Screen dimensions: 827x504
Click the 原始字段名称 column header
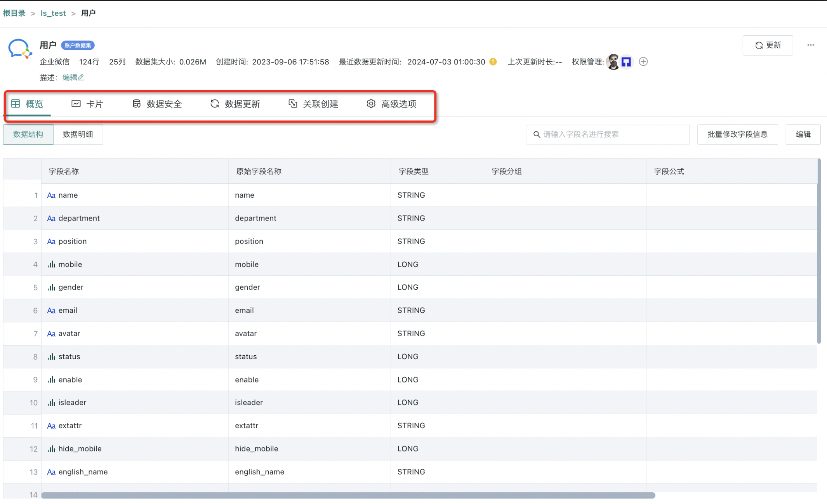[309, 171]
